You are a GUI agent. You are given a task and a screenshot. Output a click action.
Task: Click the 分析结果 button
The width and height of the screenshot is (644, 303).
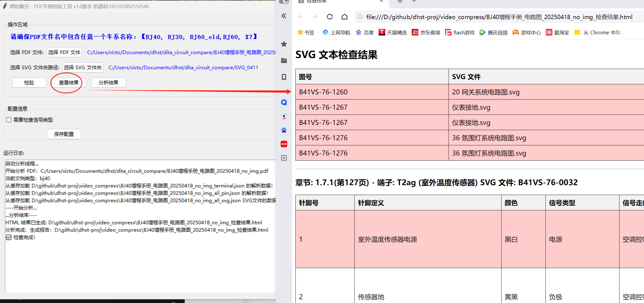pyautogui.click(x=108, y=83)
